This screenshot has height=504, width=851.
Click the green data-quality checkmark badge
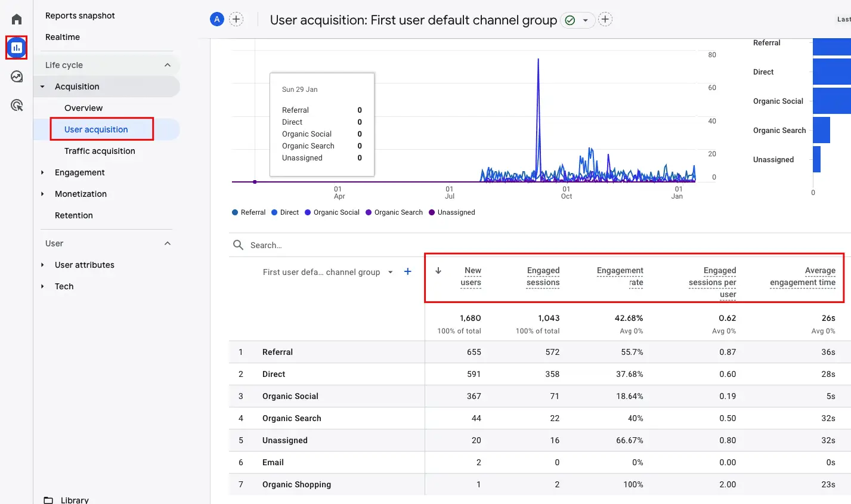click(x=571, y=19)
